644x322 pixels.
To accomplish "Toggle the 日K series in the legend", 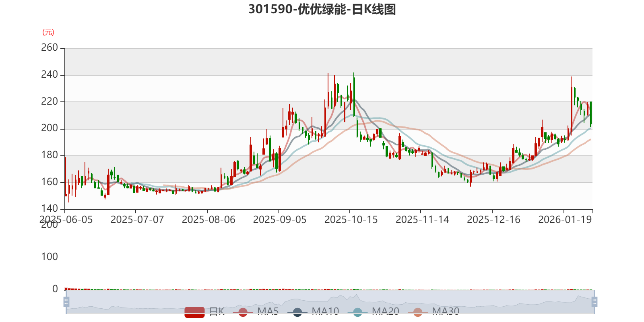I will (204, 312).
